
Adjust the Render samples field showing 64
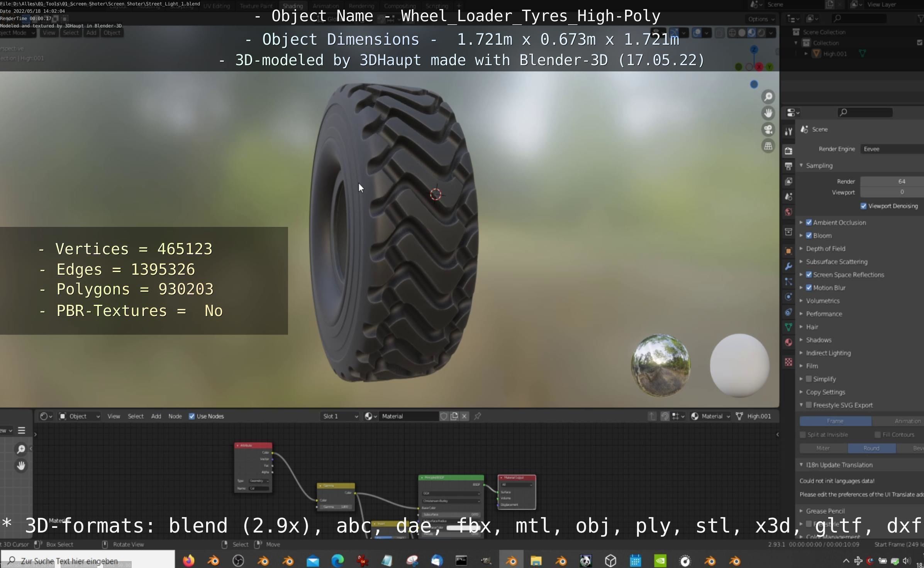tap(892, 181)
